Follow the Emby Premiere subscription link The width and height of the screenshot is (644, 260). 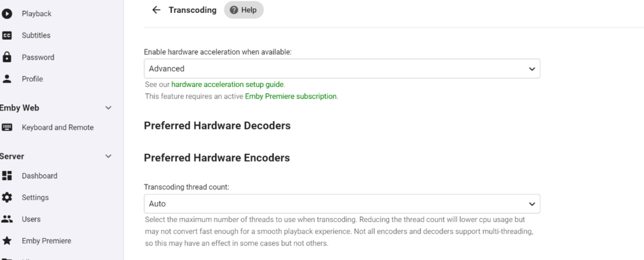tap(290, 97)
